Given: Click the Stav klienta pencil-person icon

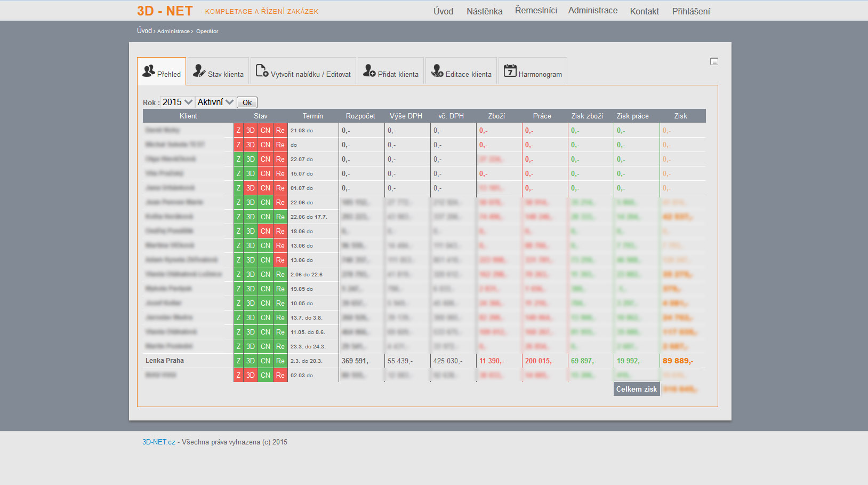Looking at the screenshot, I should tap(199, 70).
